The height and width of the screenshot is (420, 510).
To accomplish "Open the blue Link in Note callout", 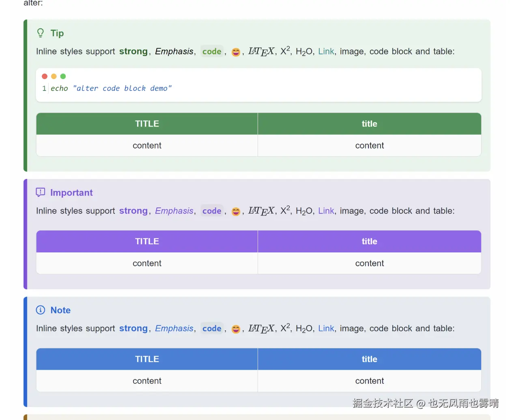I will 326,329.
